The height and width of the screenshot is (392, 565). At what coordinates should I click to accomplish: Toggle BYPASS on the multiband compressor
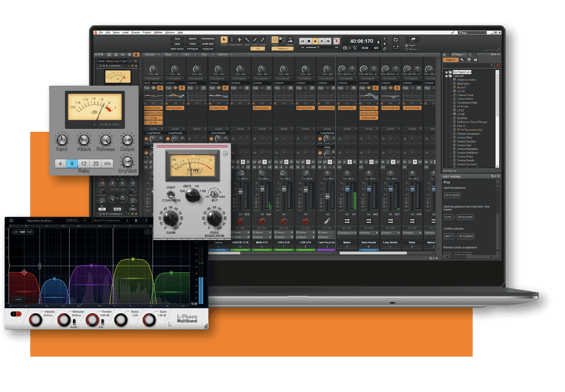pos(72,220)
